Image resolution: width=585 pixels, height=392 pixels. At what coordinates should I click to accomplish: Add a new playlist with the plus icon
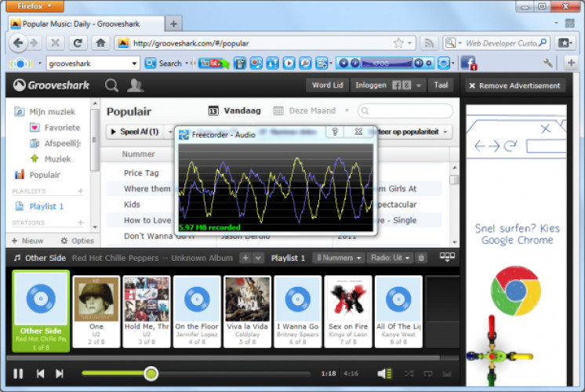coord(80,191)
